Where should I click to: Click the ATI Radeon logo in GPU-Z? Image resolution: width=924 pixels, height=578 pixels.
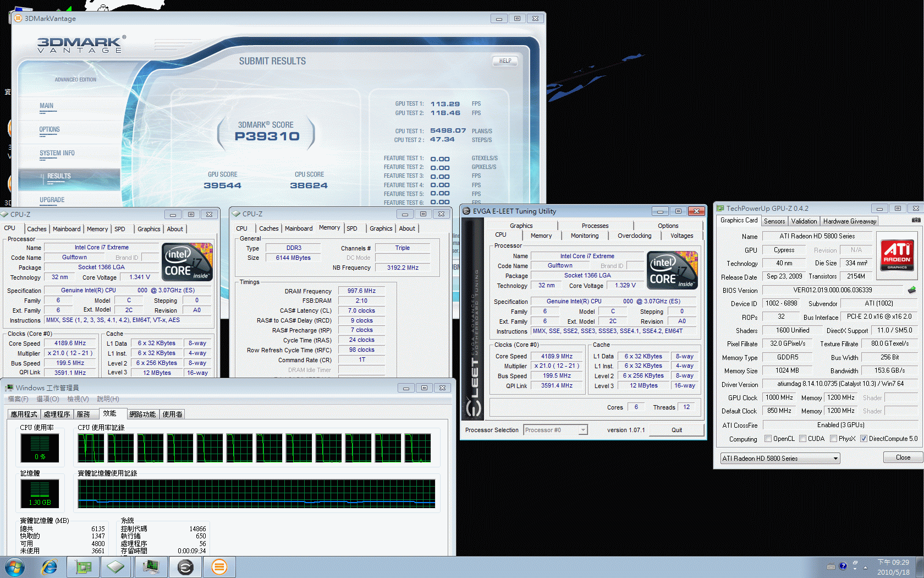[x=897, y=255]
